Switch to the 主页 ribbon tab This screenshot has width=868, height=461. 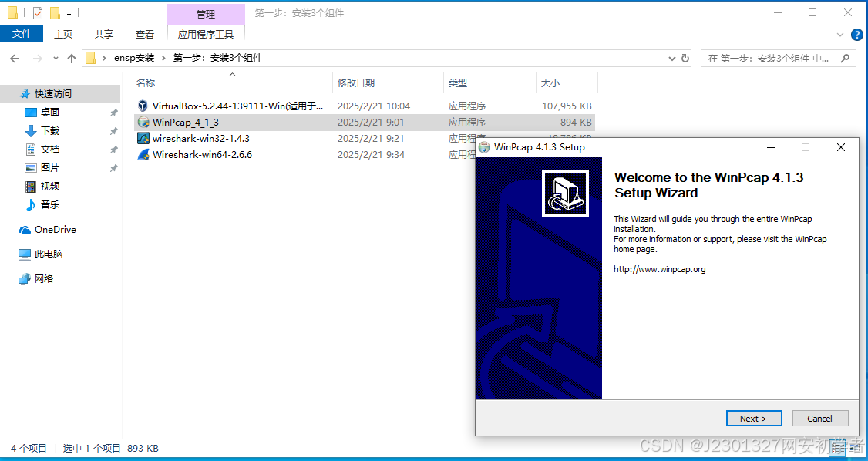pyautogui.click(x=63, y=34)
